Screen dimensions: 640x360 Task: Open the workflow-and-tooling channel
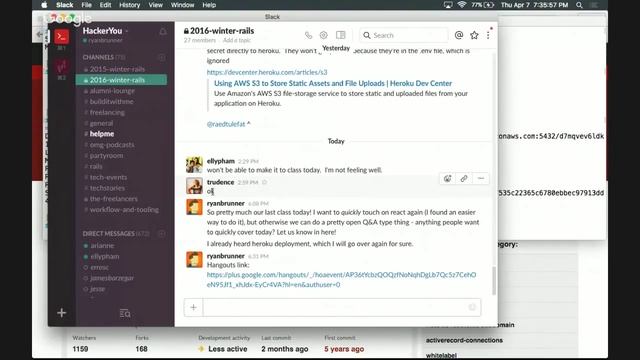[x=124, y=209]
